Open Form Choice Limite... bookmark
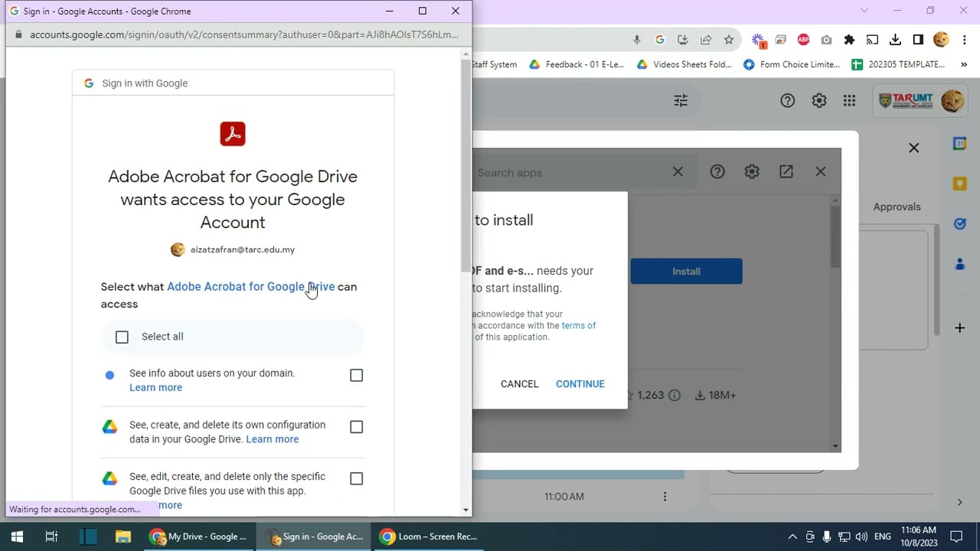This screenshot has height=551, width=980. click(x=792, y=64)
